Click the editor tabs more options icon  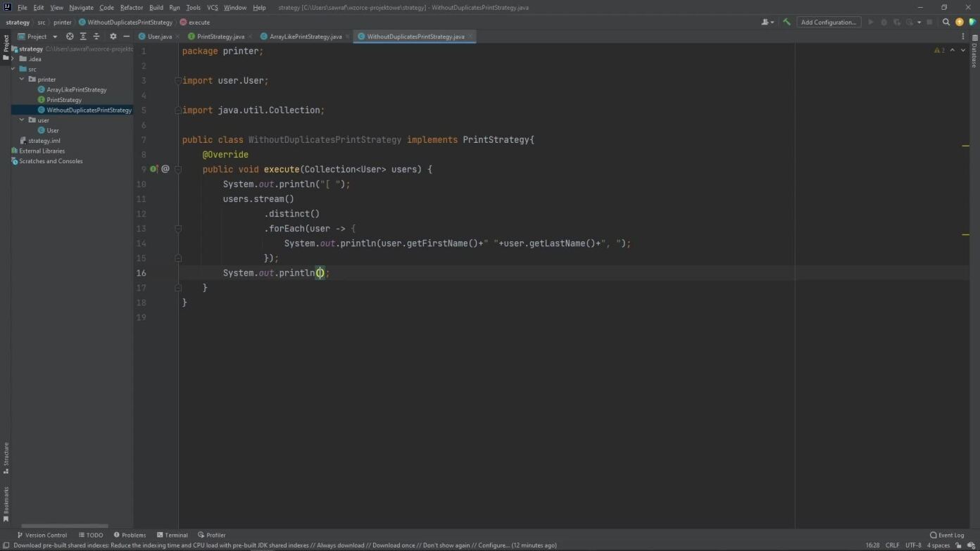[963, 37]
